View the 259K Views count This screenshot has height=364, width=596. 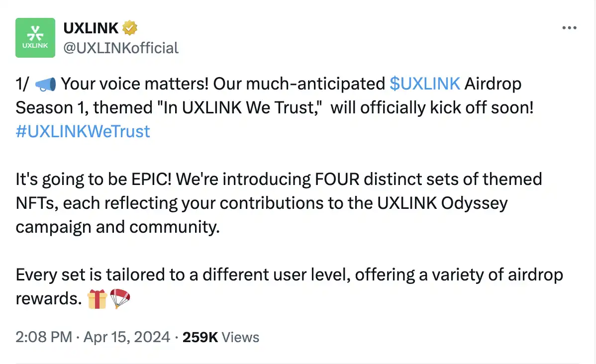point(221,337)
